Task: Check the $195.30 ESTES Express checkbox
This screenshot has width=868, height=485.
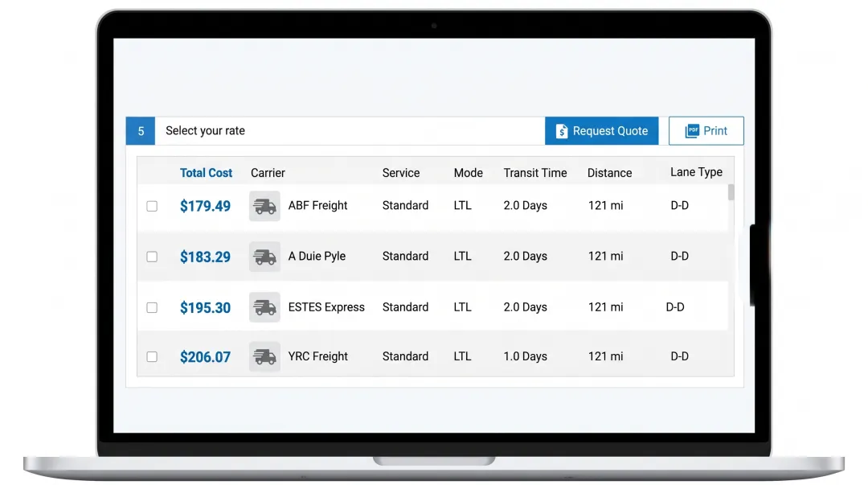Action: coord(152,307)
